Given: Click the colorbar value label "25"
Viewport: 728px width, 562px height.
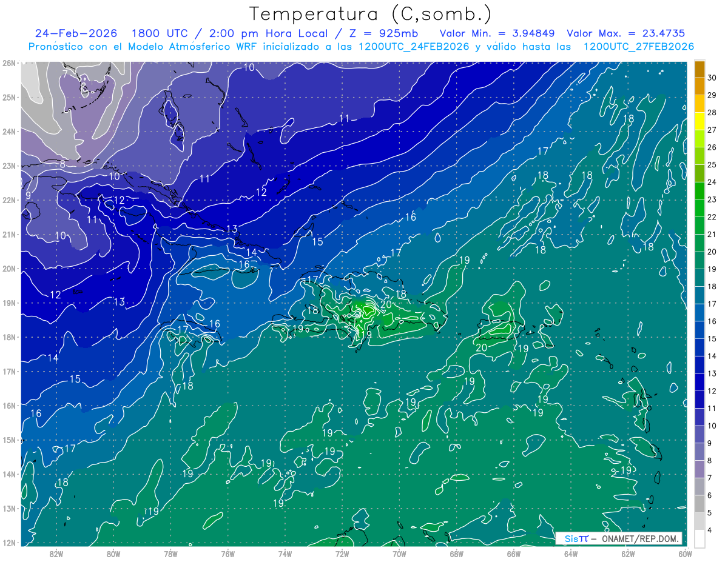Looking at the screenshot, I should (712, 165).
